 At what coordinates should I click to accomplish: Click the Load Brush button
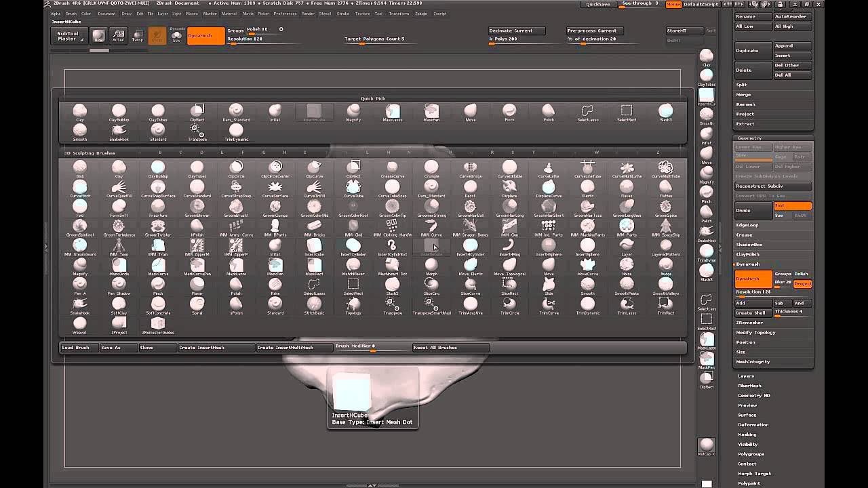pos(79,348)
